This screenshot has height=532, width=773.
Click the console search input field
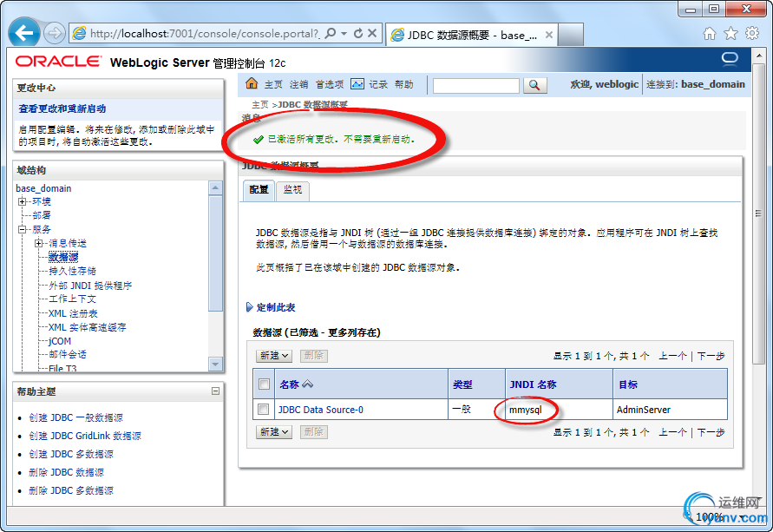point(475,85)
